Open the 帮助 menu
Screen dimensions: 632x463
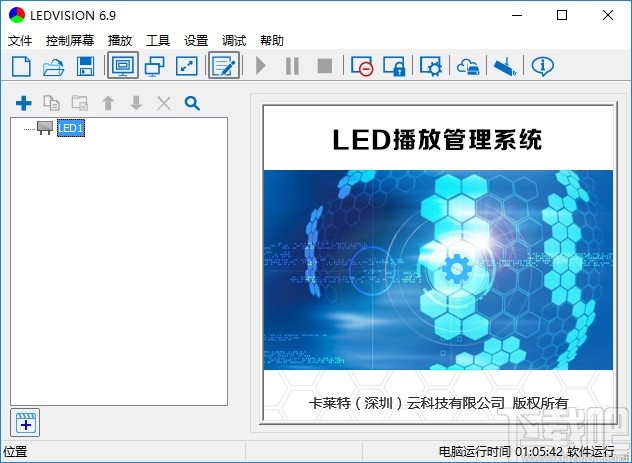pos(272,40)
